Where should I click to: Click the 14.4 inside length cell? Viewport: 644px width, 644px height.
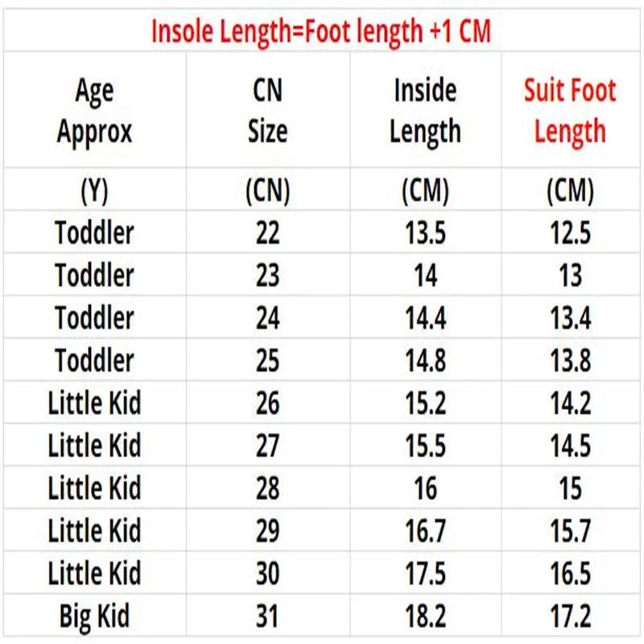[425, 318]
